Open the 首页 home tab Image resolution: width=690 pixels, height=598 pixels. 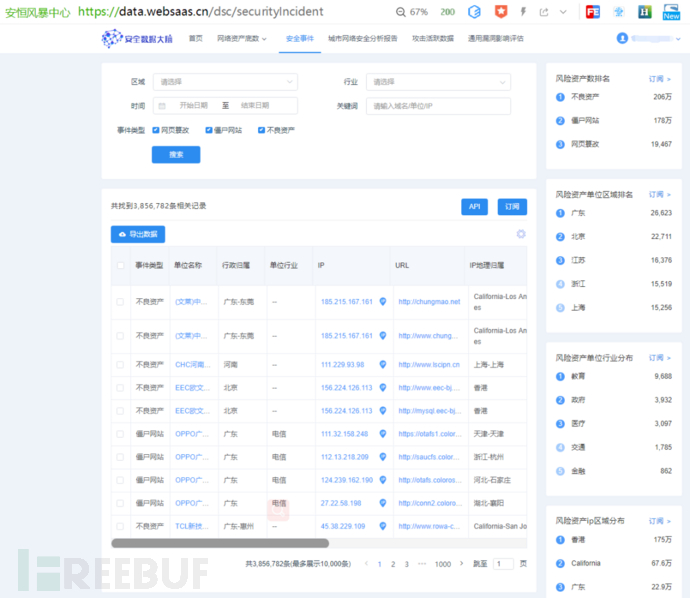[x=196, y=39]
